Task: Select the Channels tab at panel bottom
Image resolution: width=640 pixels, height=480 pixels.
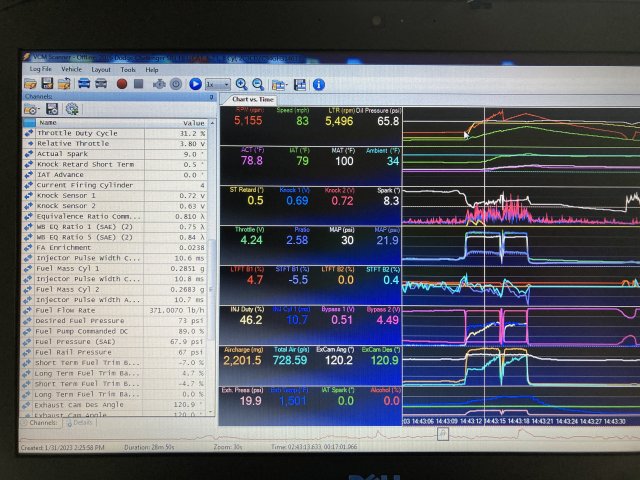Action: click(41, 423)
